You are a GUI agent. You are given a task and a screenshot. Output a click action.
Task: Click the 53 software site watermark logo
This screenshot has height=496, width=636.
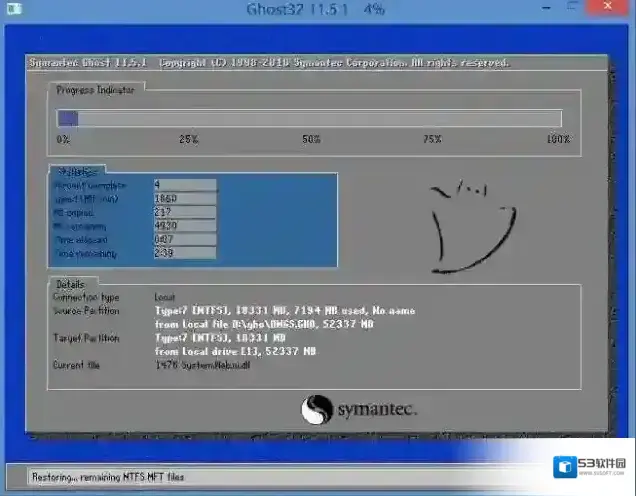tap(593, 467)
